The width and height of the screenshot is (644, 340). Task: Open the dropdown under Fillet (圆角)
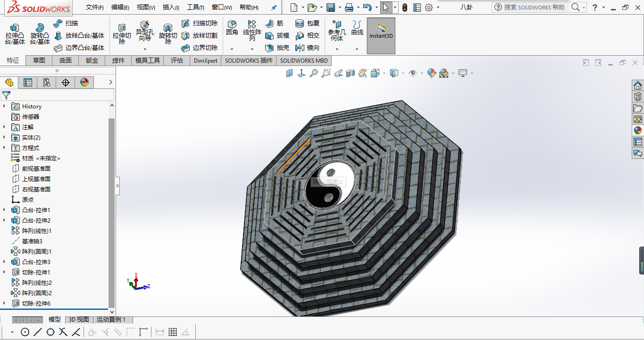tap(232, 49)
